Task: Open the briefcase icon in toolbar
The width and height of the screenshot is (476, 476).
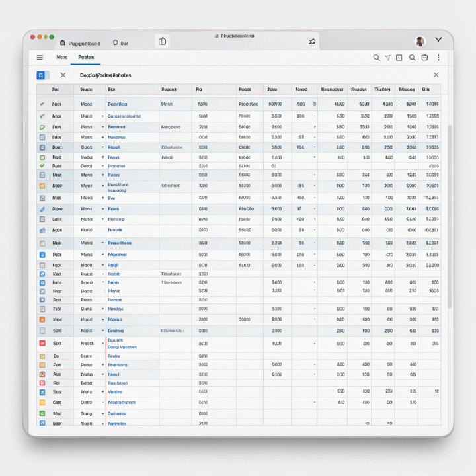Action: (x=424, y=58)
